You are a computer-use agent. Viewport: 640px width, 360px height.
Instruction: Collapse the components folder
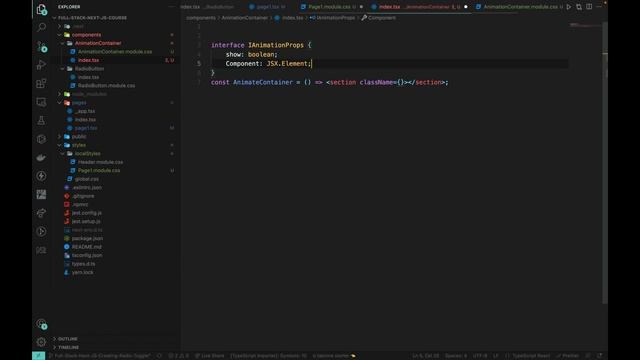click(87, 35)
